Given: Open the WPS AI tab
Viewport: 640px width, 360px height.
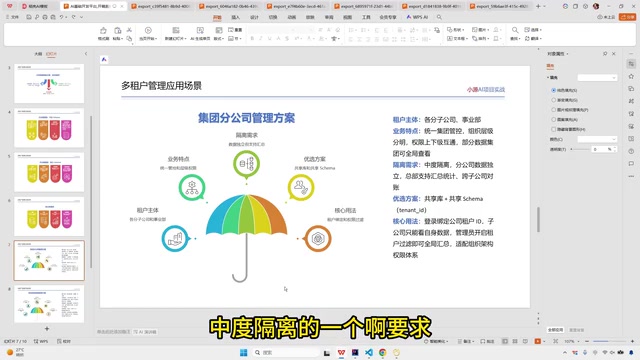Looking at the screenshot, I should click(x=417, y=17).
